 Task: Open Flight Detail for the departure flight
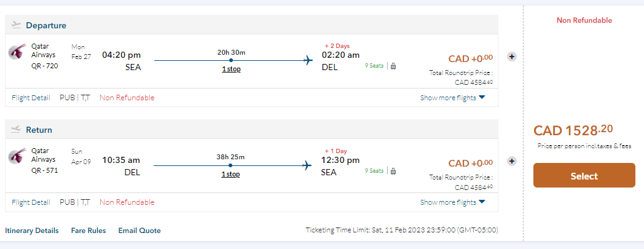(x=31, y=98)
